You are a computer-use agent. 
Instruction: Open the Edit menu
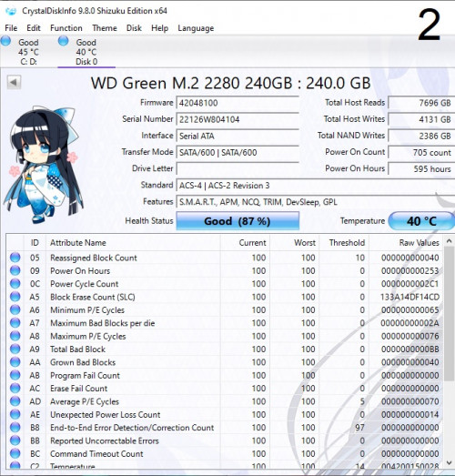(34, 28)
